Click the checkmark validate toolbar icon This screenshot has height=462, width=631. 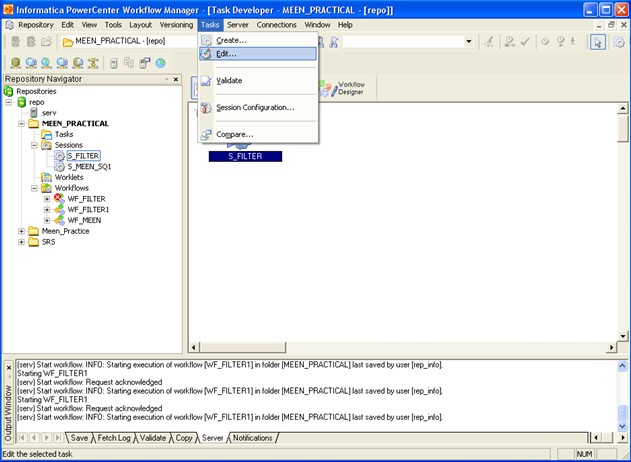click(x=525, y=41)
